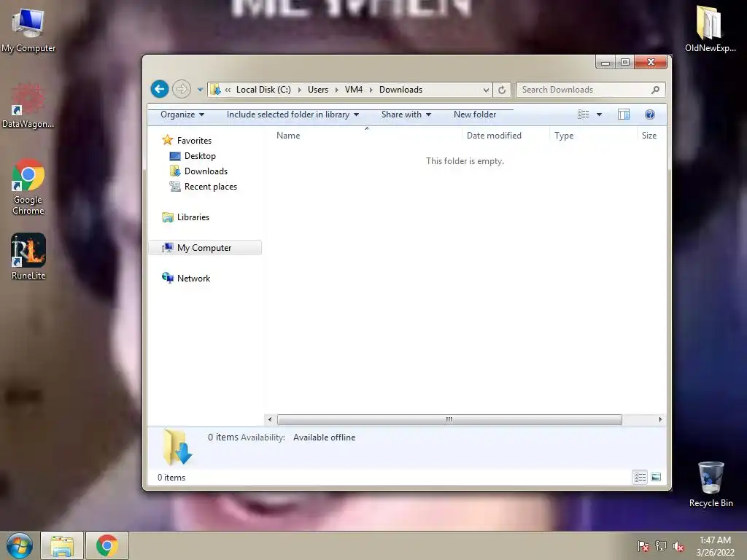Expand arrow after Local Disk (C:) breadcrumb

point(299,90)
